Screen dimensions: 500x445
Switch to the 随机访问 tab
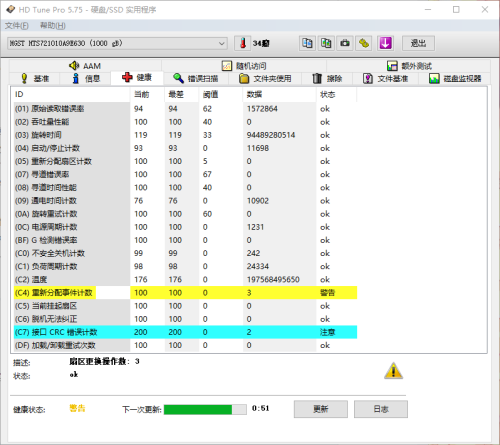(x=244, y=66)
